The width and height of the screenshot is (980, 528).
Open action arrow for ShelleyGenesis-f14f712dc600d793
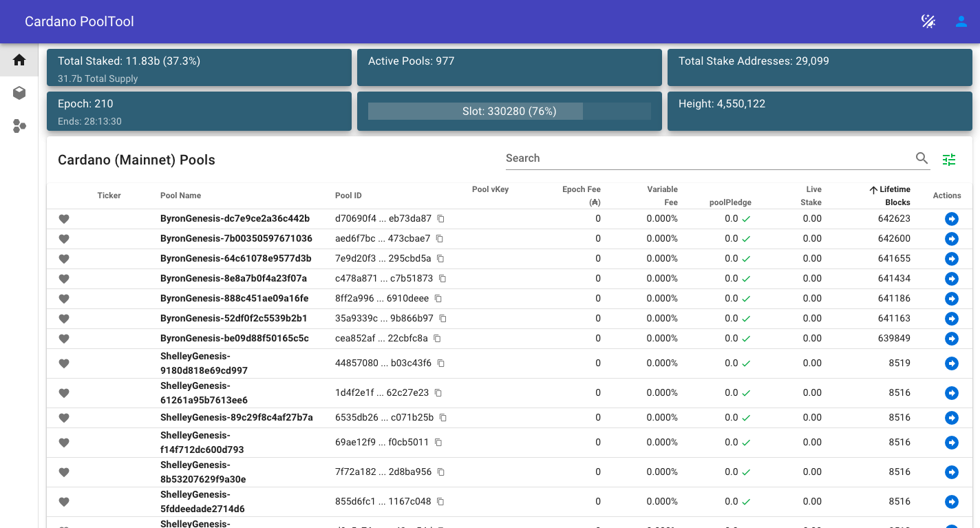pos(952,443)
